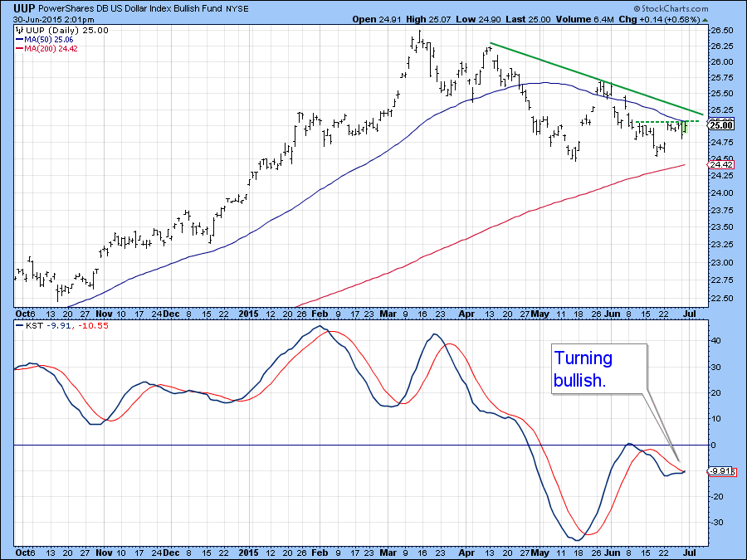Click the Mar date label under the price panel
Viewport: 747px width, 560px height.
(x=388, y=314)
